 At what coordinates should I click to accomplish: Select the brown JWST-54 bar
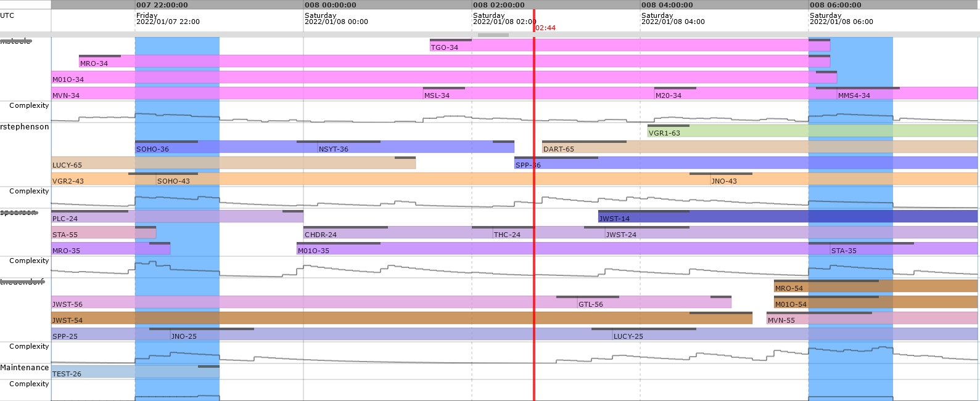401,318
